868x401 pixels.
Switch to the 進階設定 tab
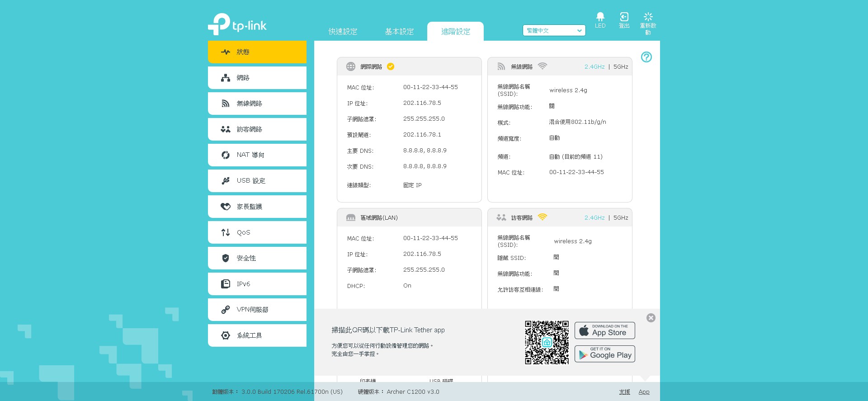456,32
